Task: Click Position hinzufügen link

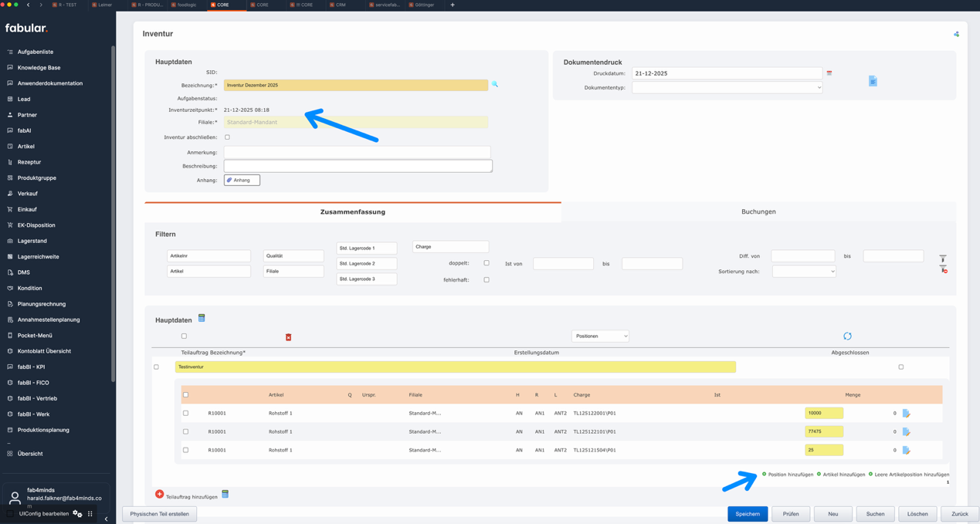Action: pyautogui.click(x=789, y=475)
